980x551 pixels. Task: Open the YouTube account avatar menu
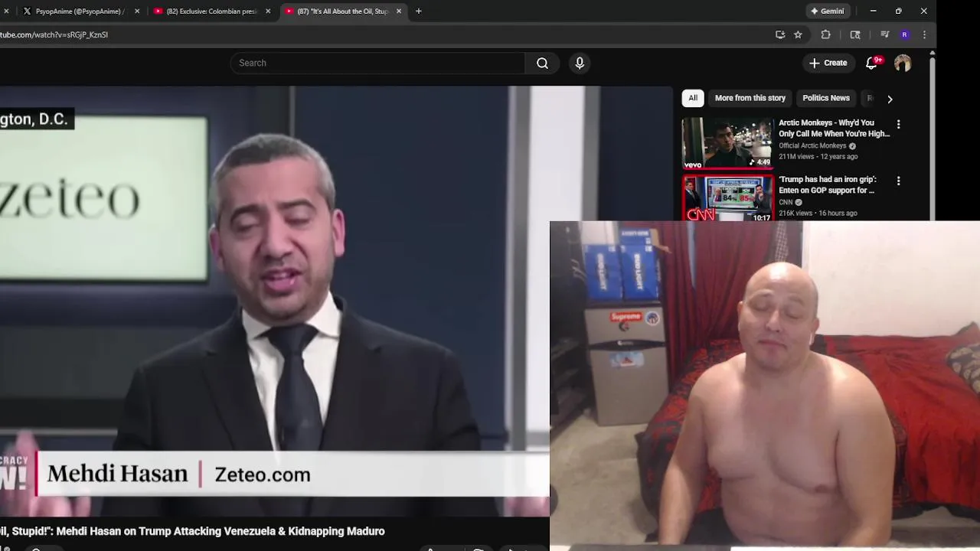pyautogui.click(x=903, y=63)
